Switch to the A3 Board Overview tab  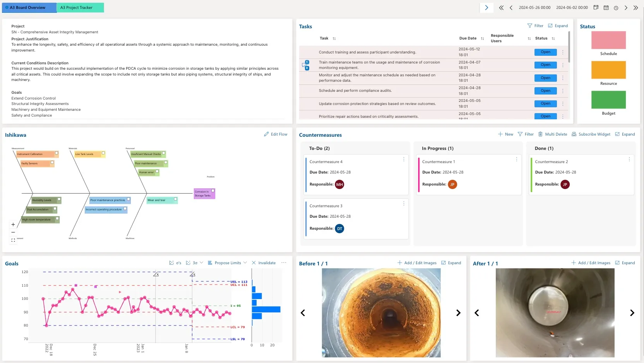(x=29, y=7)
